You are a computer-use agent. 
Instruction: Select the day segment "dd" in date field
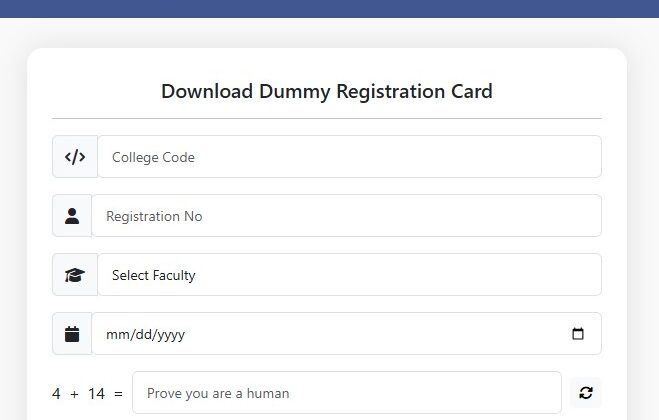pos(141,335)
